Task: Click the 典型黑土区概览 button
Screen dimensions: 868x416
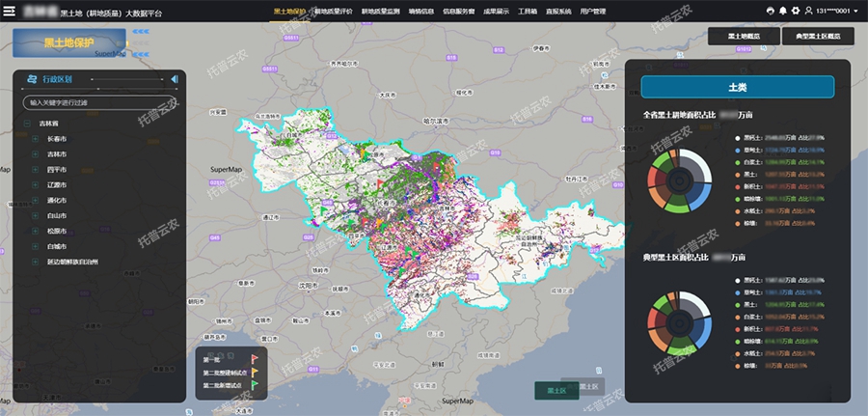Action: (x=818, y=36)
